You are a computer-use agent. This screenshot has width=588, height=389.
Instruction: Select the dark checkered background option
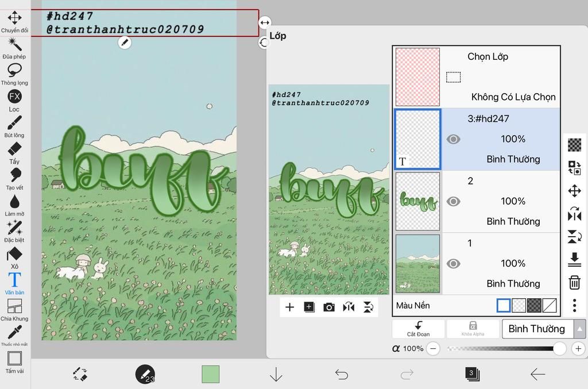pyautogui.click(x=534, y=305)
